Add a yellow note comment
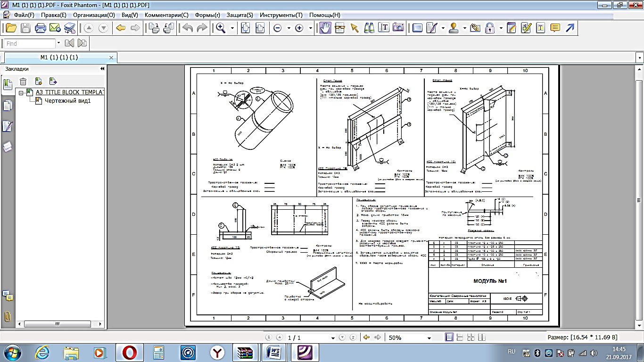Image resolution: width=644 pixels, height=362 pixels. click(555, 28)
